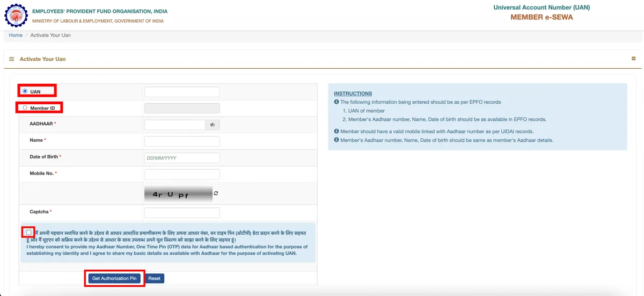Screen dimensions: 644x296
Task: Click the Activate Your Uan breadcrumb text
Action: click(x=50, y=35)
